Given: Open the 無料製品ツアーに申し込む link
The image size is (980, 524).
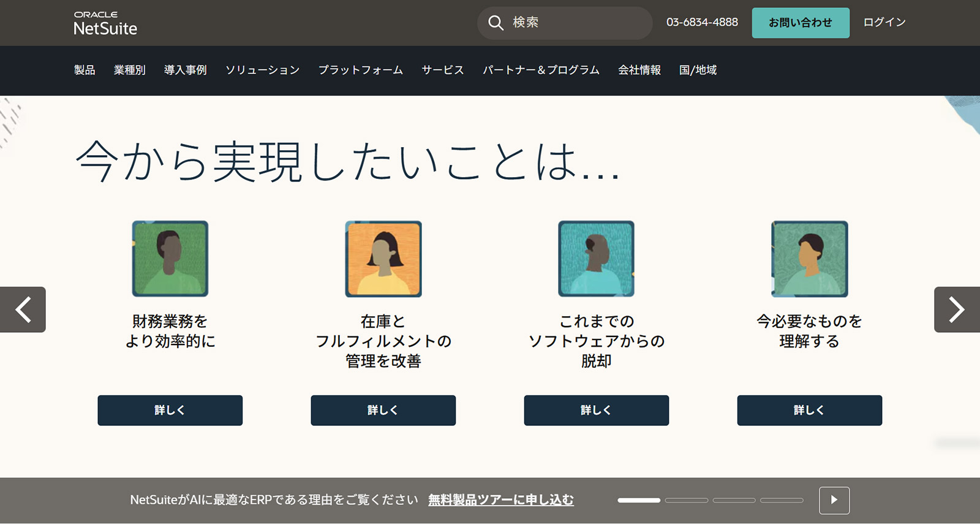Looking at the screenshot, I should tap(500, 500).
